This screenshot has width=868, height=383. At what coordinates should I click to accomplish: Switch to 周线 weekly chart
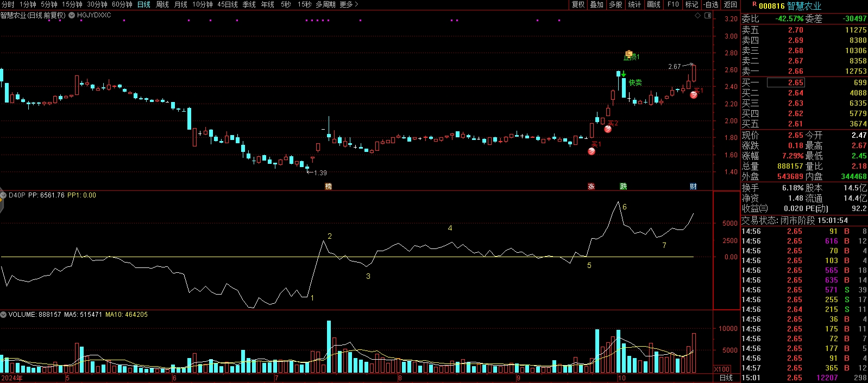tap(162, 4)
